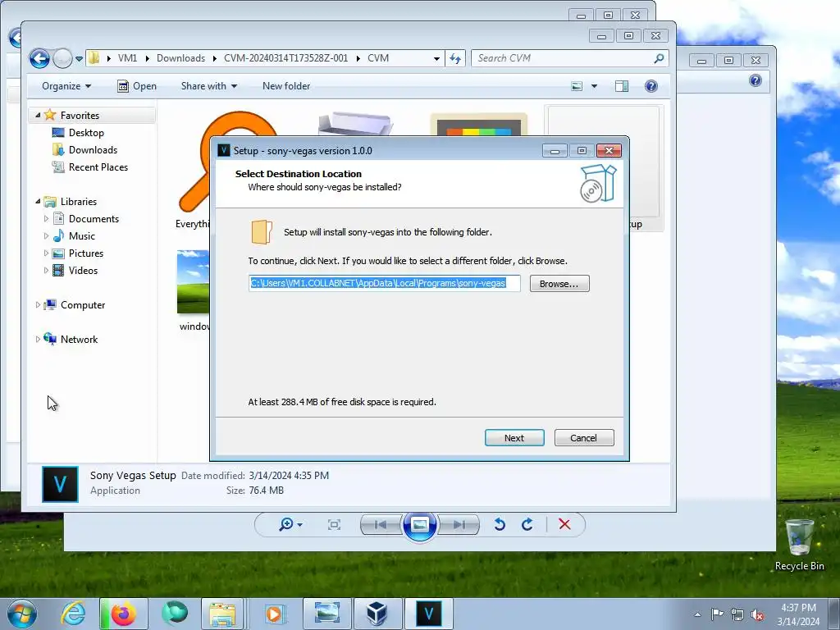The image size is (840, 630).
Task: Go to next image in Photo Viewer
Action: coord(459,524)
